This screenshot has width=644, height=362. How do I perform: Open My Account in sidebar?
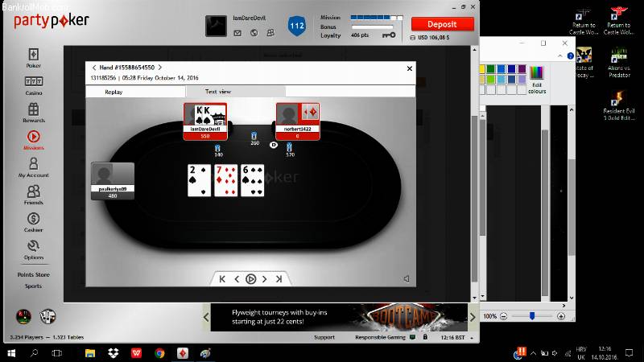coord(34,167)
